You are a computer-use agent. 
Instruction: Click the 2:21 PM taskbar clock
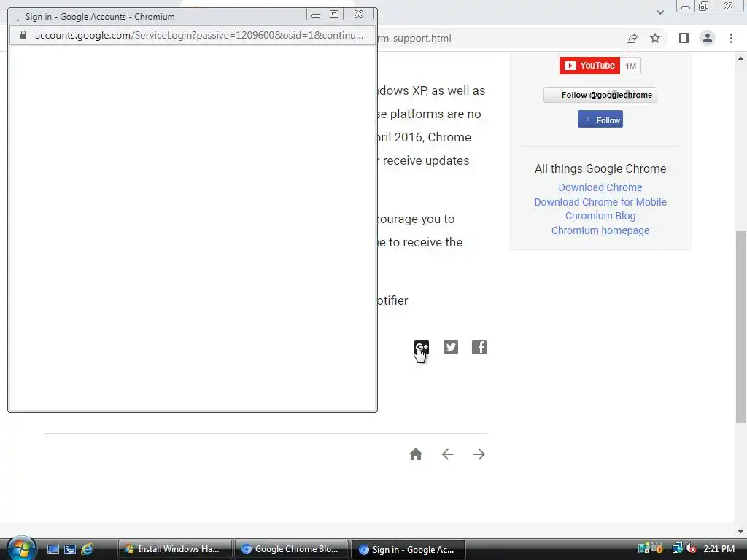pos(719,549)
